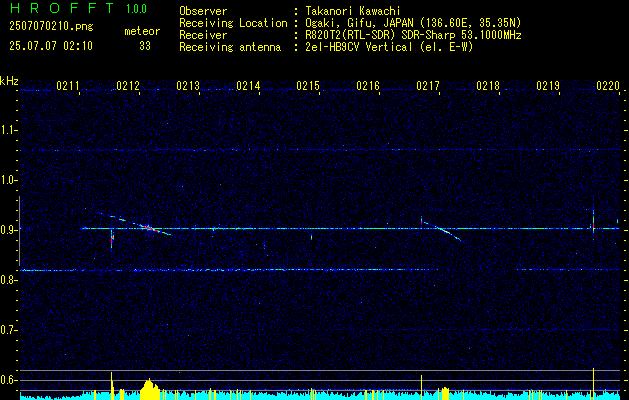
Task: Click the 0216 time marker
Action: click(x=368, y=85)
